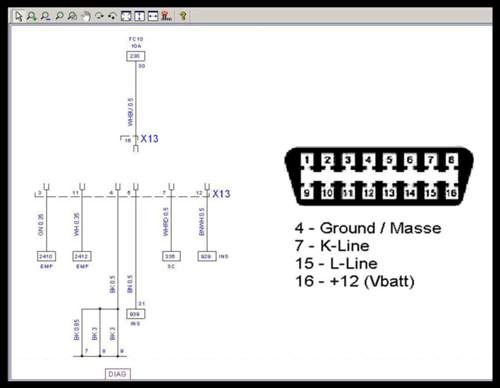The height and width of the screenshot is (388, 500).
Task: Activate the hand pan tool
Action: click(x=86, y=16)
